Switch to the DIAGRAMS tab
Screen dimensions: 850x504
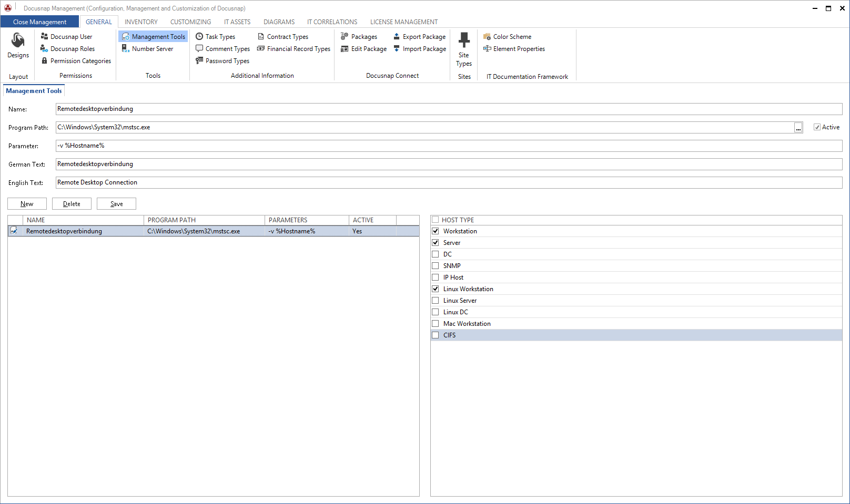(x=279, y=22)
